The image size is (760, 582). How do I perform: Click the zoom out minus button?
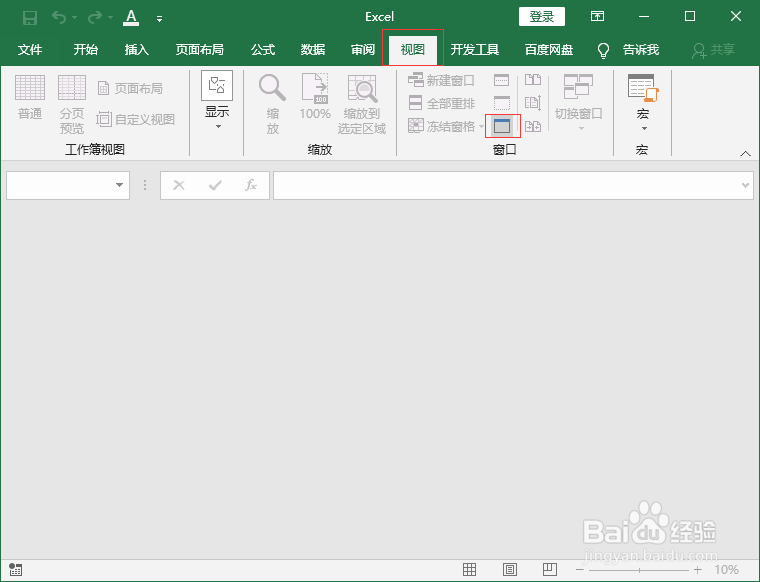tap(580, 570)
